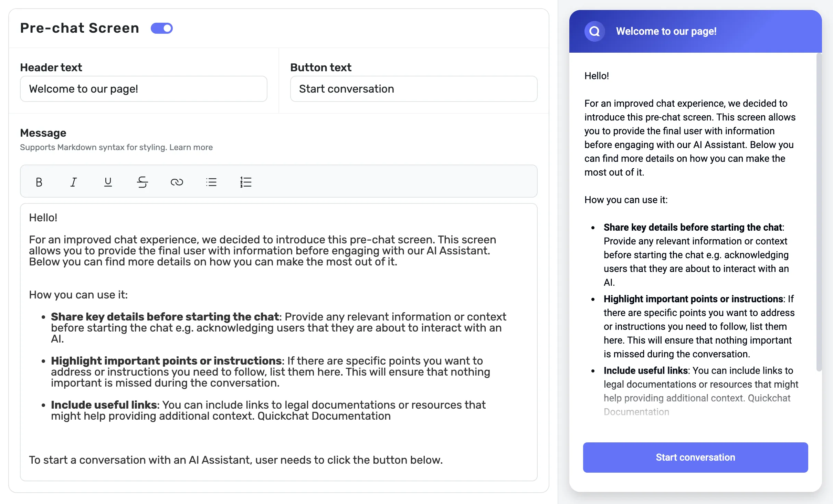Click 'How you can use it:' in preview
This screenshot has height=504, width=833.
(x=626, y=200)
